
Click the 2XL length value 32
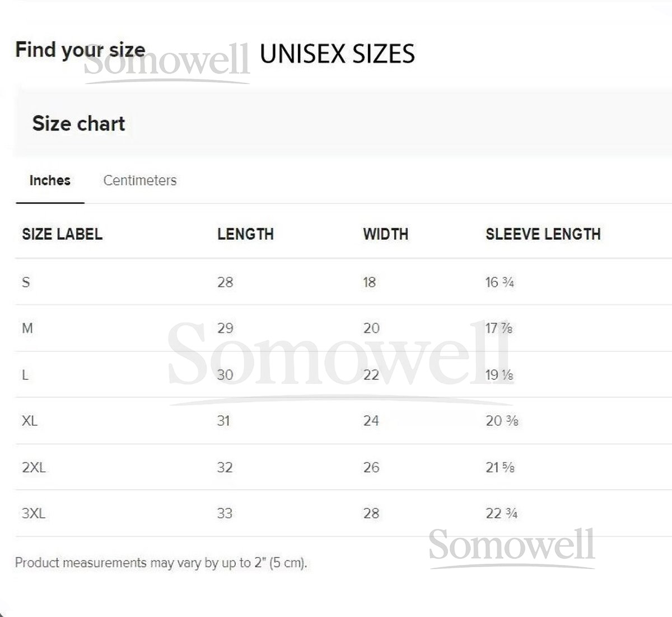(x=225, y=467)
